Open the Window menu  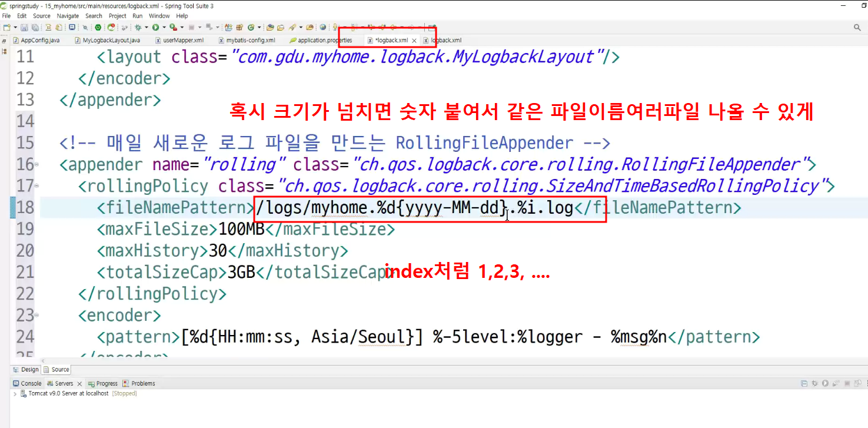[x=159, y=16]
